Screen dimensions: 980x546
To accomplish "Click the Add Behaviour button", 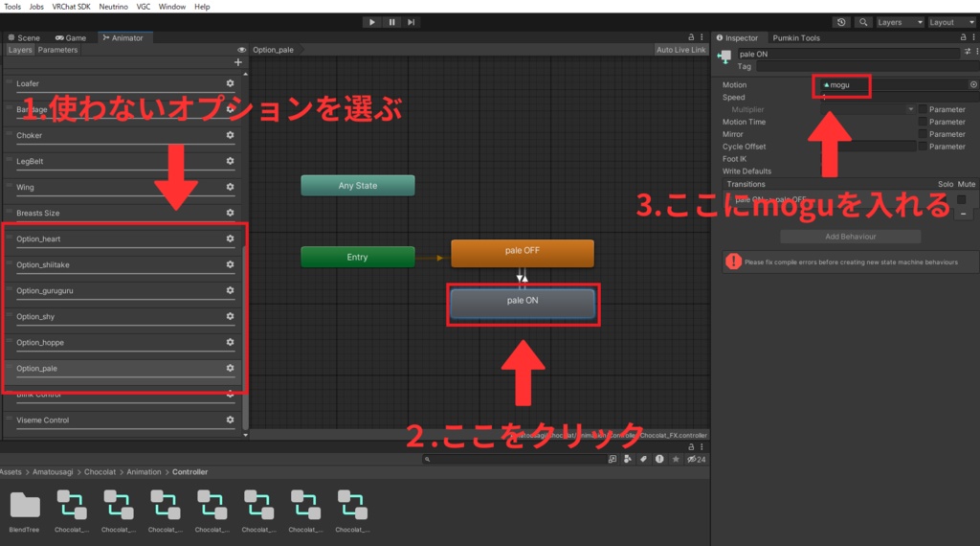I will [x=850, y=237].
